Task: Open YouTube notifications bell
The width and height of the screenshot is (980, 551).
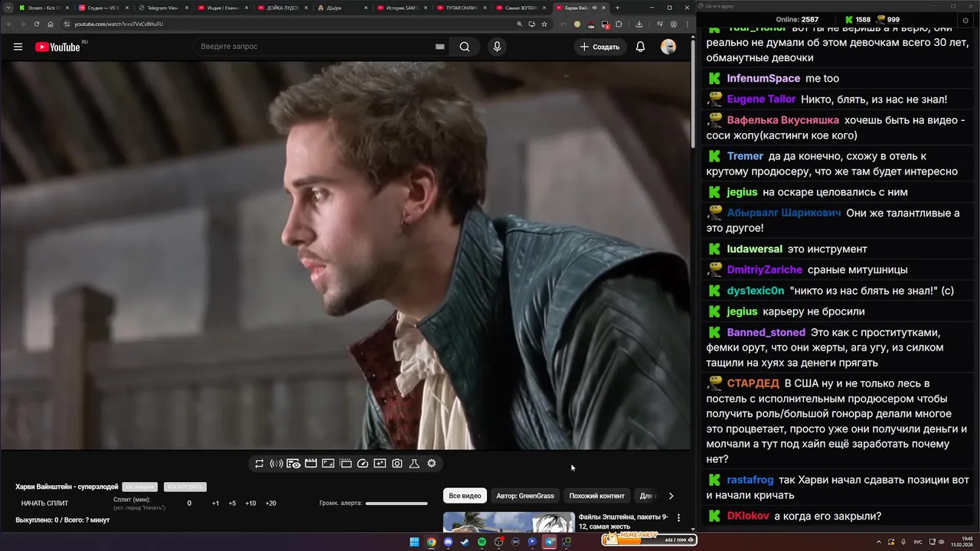Action: (640, 47)
